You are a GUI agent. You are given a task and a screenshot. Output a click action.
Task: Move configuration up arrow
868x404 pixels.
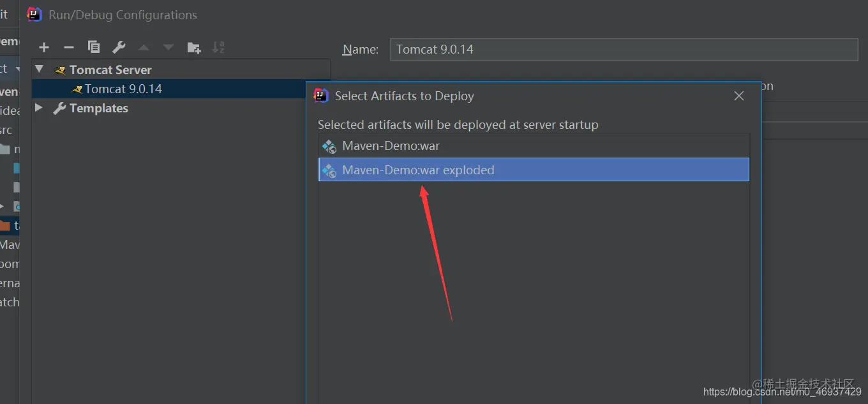(x=144, y=47)
